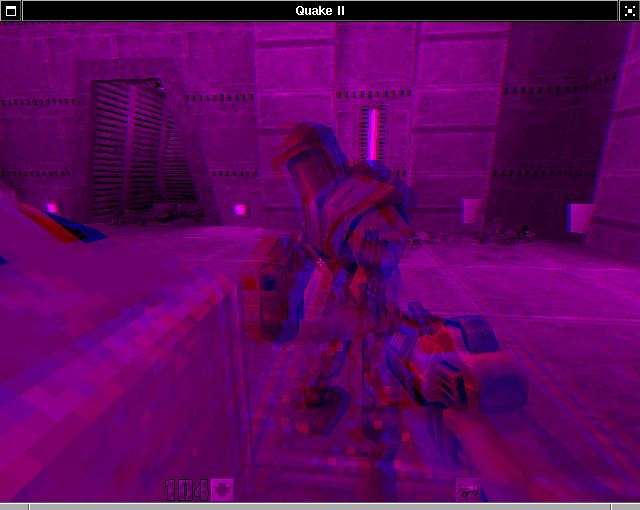The image size is (640, 510).
Task: Click the health cross icon in the HUD
Action: pyautogui.click(x=222, y=490)
